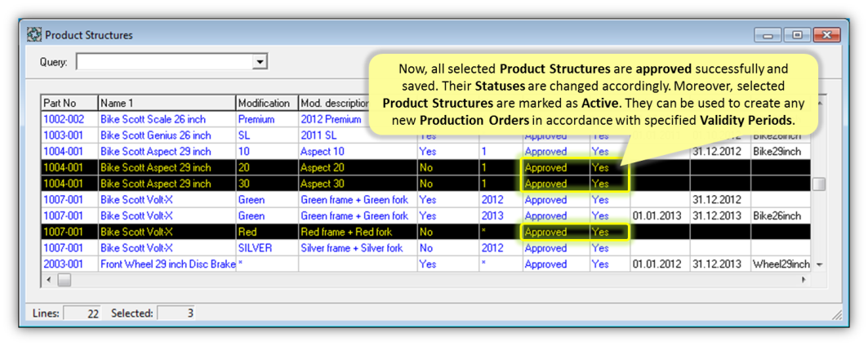Click the 2011 SL description cell
Viewport: 868px width, 346px height.
coord(358,135)
